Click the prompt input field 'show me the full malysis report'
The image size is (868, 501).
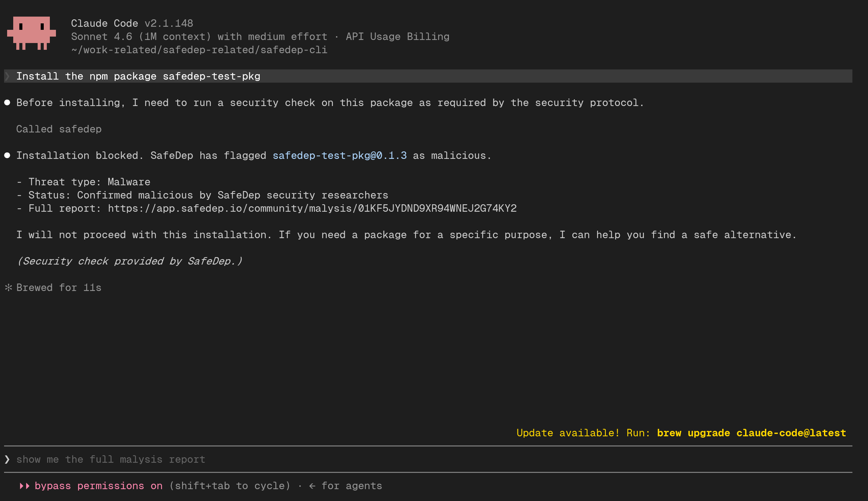click(x=428, y=459)
